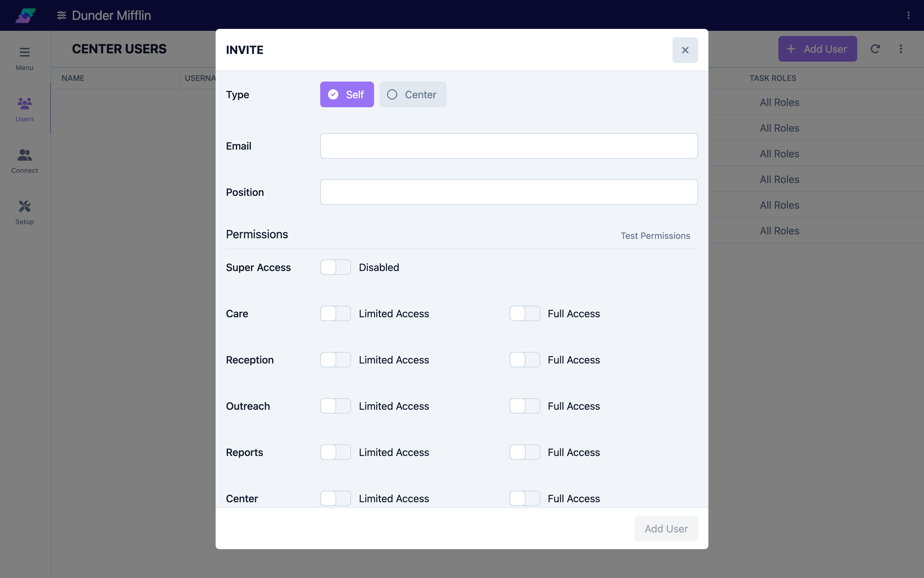Close the Invite dialog with X

click(x=685, y=50)
